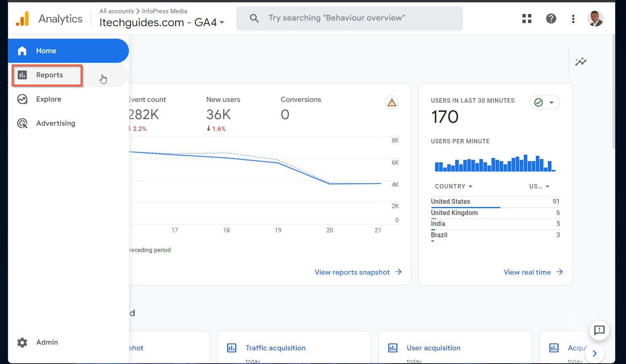Click the orange warning triangle icon
Viewport: 626px width, 364px height.
pyautogui.click(x=392, y=103)
